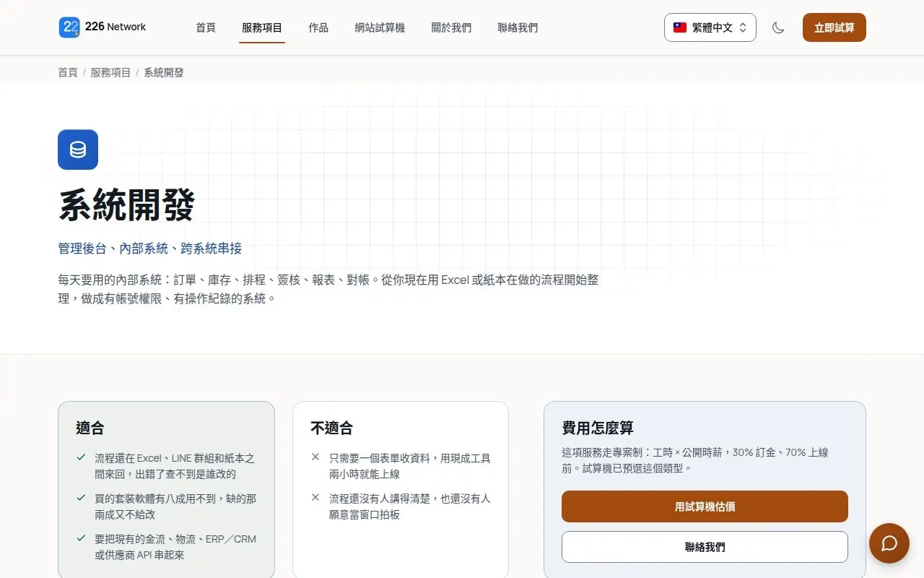Toggle dark mode with the moon icon
Screen dimensions: 924x578
pos(778,27)
